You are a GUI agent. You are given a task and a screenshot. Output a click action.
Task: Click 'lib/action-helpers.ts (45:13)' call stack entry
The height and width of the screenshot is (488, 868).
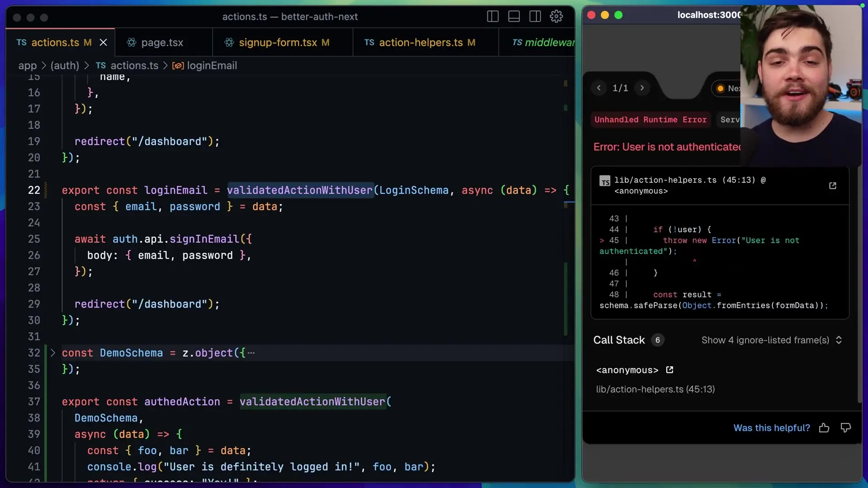pos(656,389)
